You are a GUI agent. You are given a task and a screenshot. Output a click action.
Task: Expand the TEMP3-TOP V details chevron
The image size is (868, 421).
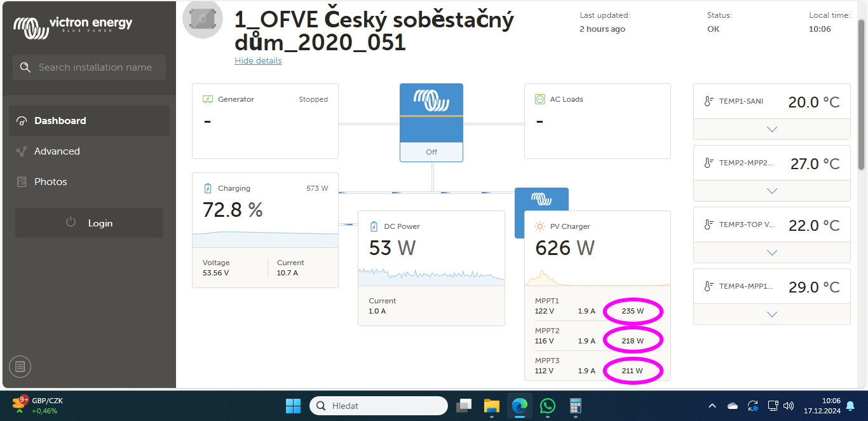coord(772,252)
